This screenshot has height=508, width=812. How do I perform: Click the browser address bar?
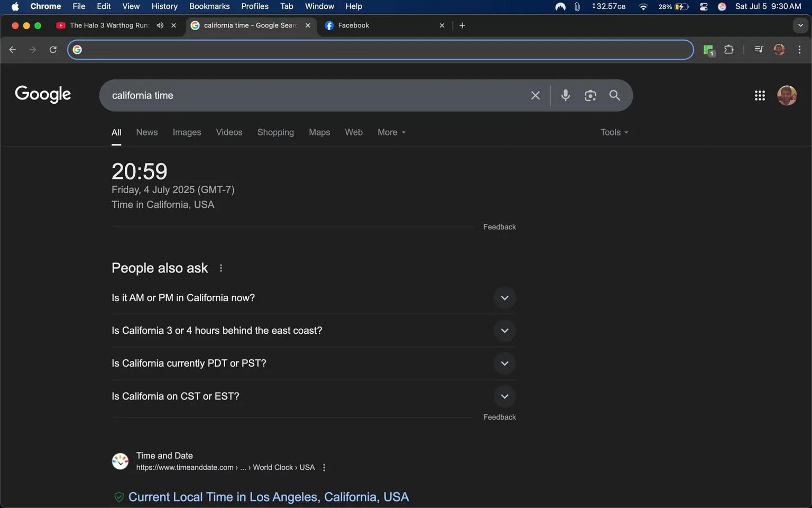pos(370,49)
